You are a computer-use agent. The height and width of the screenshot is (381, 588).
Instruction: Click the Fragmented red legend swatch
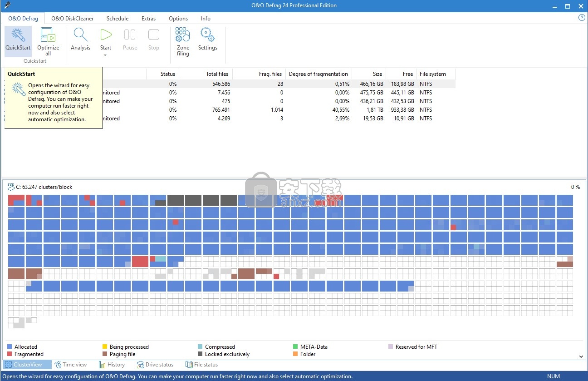[10, 354]
